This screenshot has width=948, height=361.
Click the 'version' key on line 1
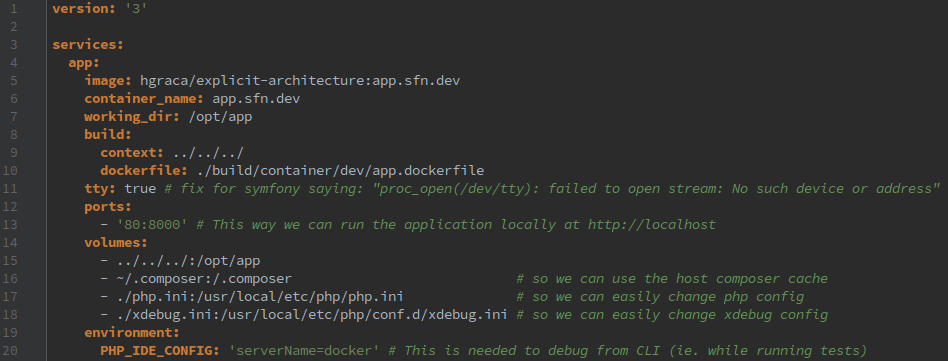click(x=84, y=9)
